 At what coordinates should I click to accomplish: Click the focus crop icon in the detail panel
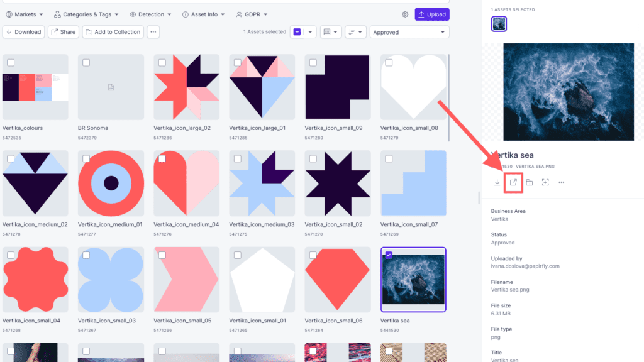[x=545, y=182]
